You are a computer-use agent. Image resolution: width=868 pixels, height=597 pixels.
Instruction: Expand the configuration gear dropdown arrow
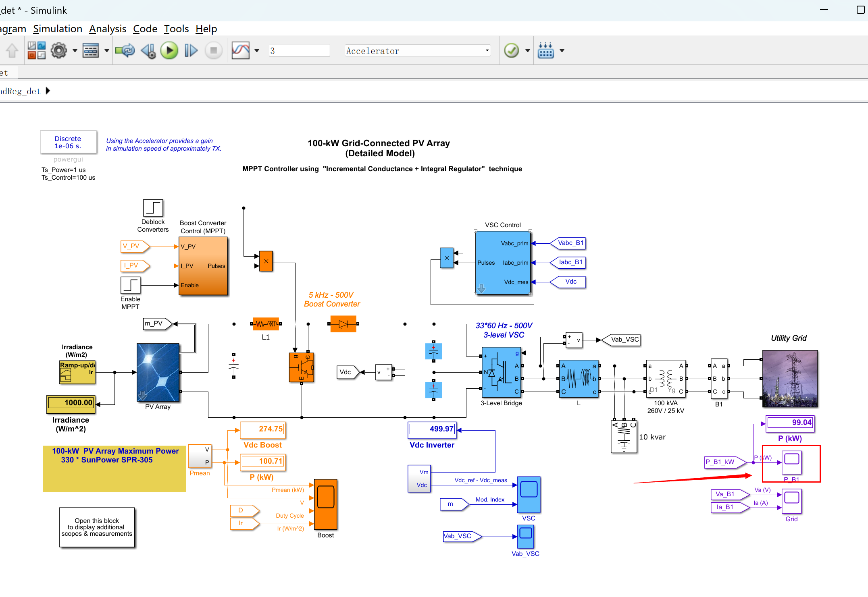(x=75, y=51)
